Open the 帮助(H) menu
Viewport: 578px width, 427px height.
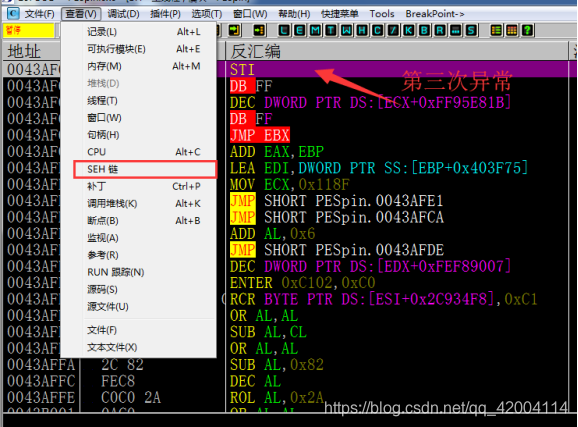(294, 14)
